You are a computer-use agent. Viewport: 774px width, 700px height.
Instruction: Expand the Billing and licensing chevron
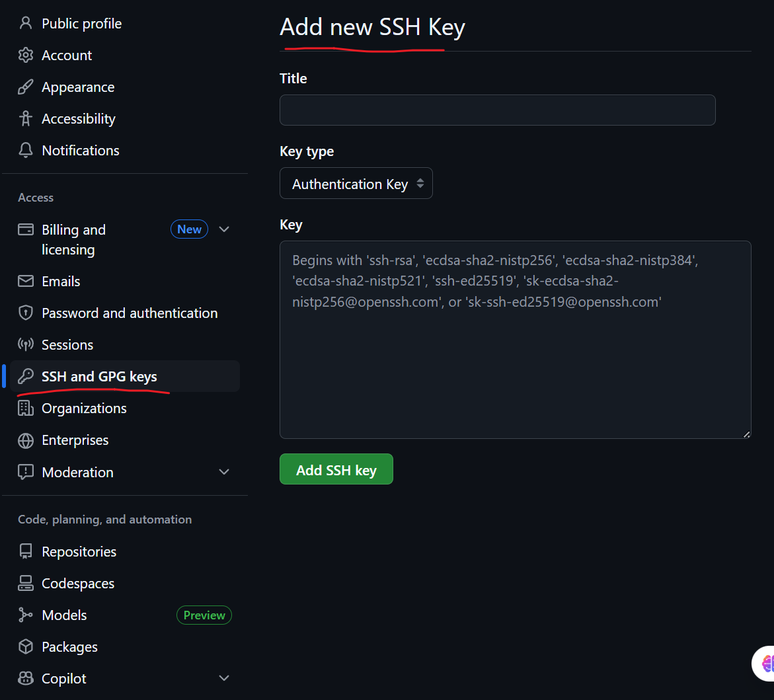pyautogui.click(x=224, y=229)
